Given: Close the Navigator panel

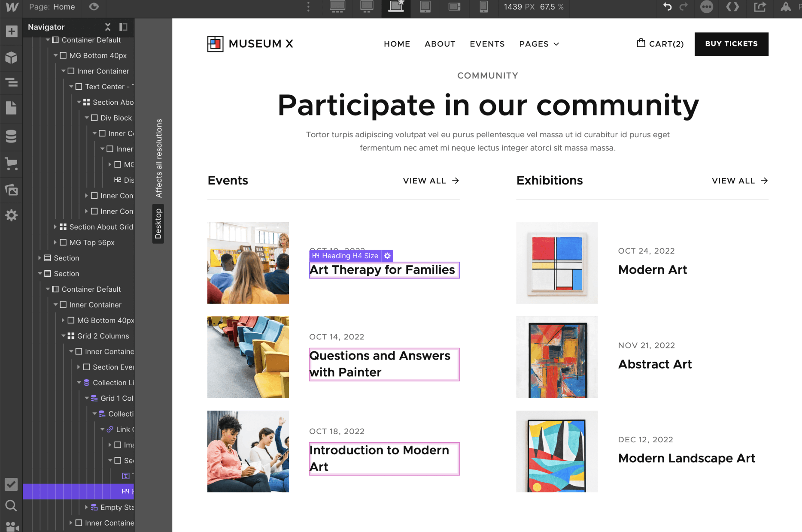Looking at the screenshot, I should coord(108,27).
